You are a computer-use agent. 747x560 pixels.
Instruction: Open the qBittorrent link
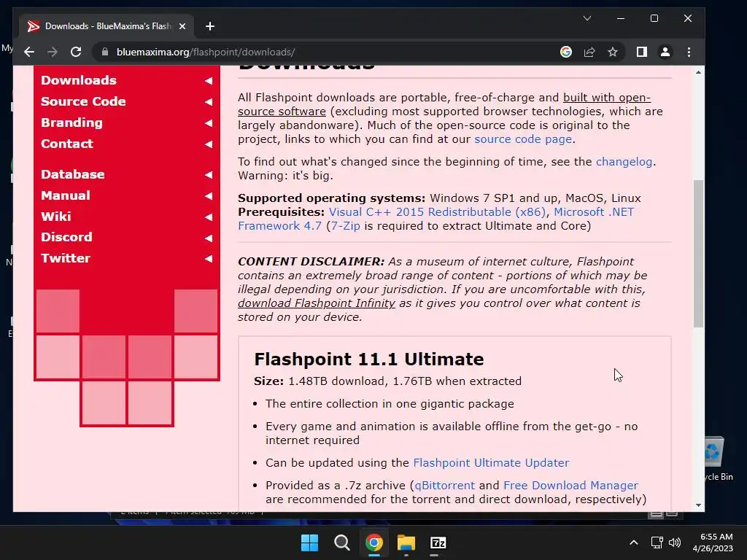(x=444, y=485)
